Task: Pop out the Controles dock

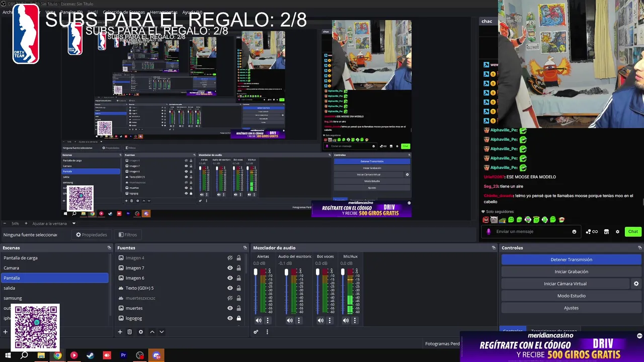Action: click(x=639, y=248)
